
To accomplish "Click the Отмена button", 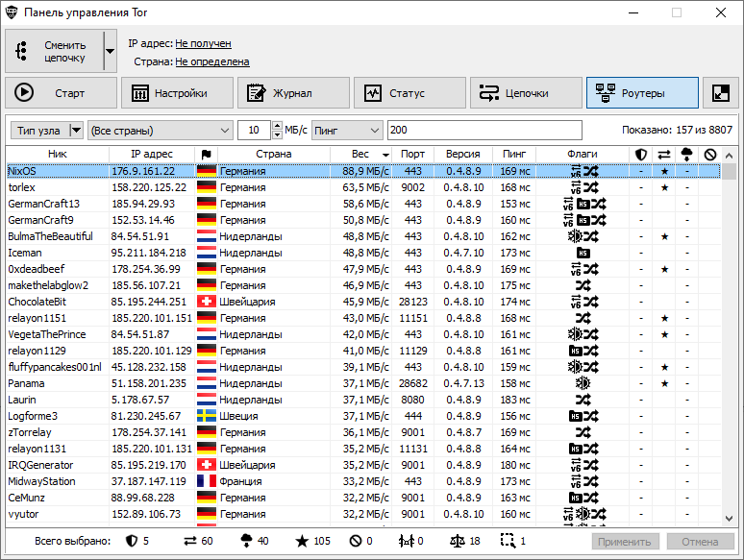I will tap(701, 542).
